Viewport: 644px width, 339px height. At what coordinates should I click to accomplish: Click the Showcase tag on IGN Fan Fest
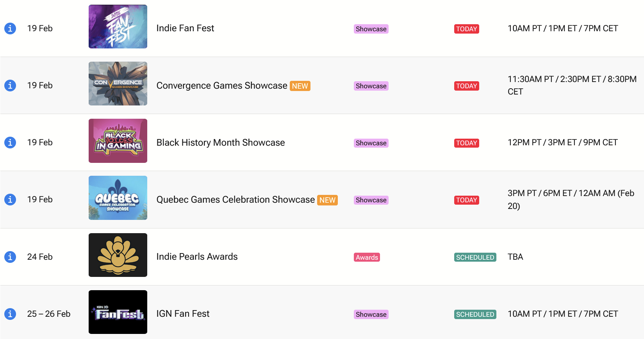coord(371,314)
